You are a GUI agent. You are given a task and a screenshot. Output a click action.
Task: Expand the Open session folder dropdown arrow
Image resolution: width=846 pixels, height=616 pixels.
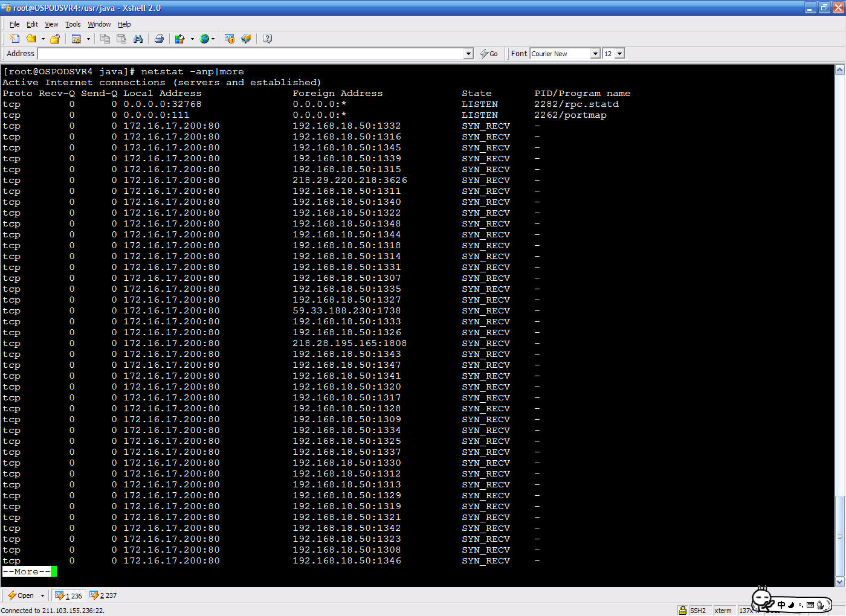(x=43, y=39)
